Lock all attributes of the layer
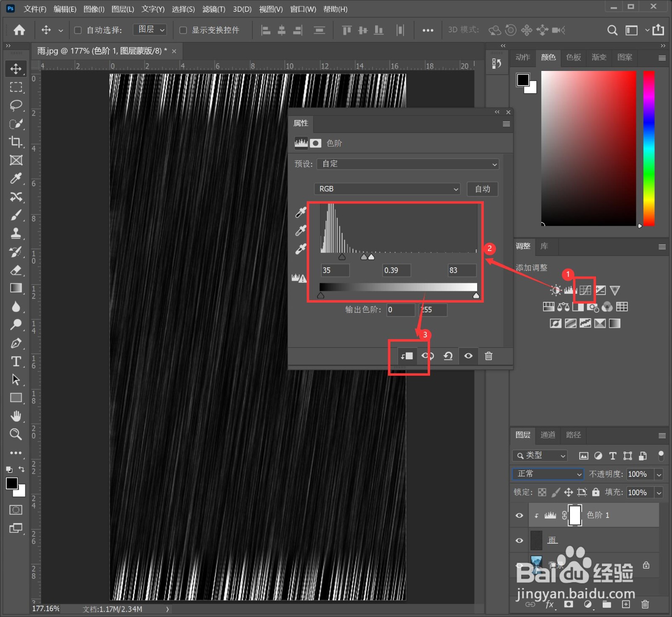 click(x=596, y=492)
